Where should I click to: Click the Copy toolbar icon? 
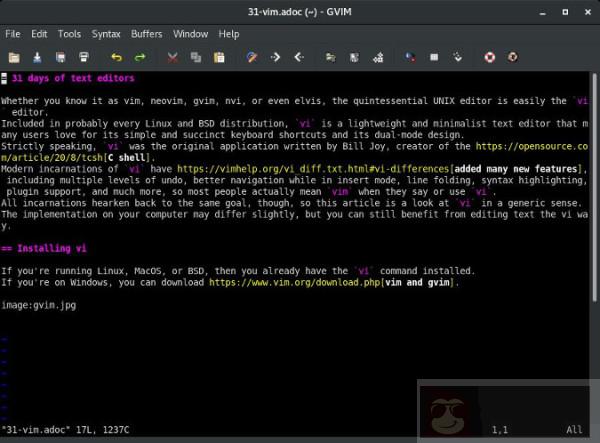tap(195, 57)
